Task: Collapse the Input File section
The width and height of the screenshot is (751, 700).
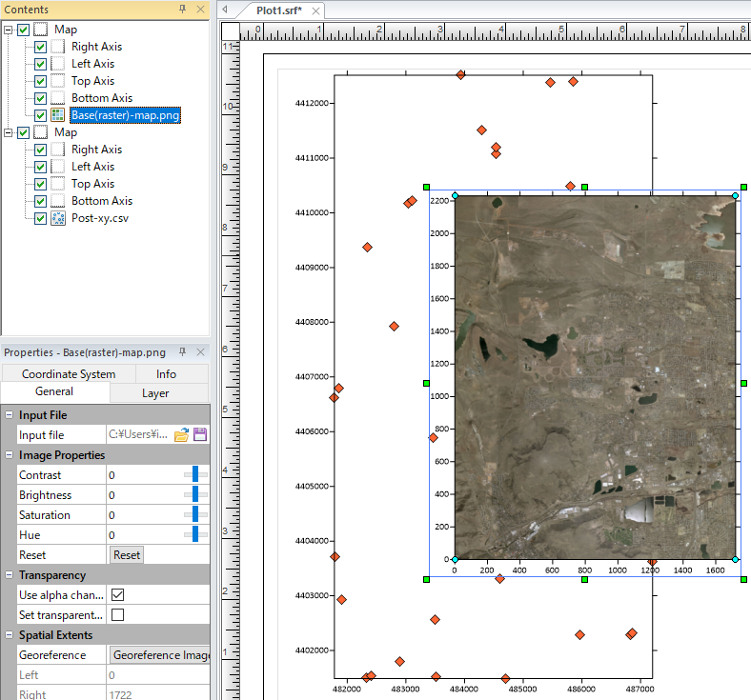Action: point(10,415)
